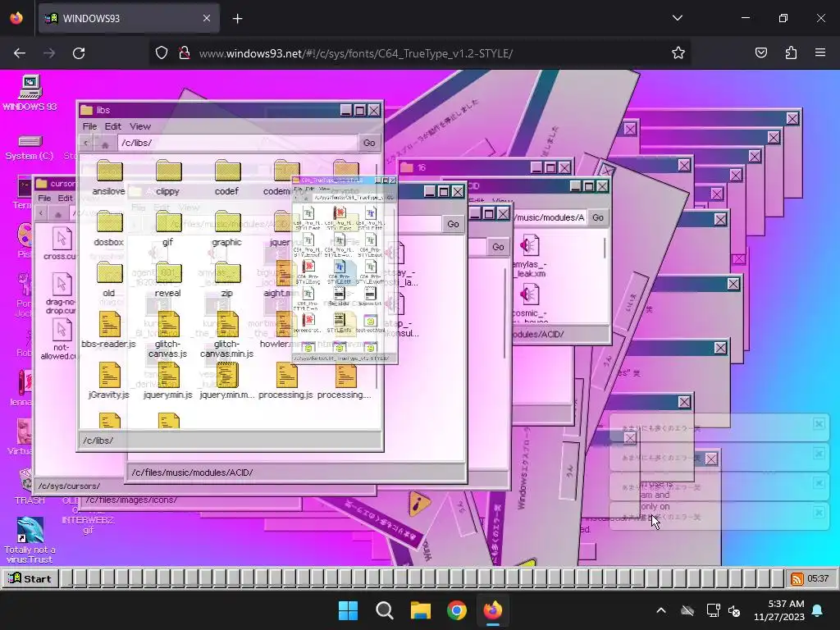Click the 05:37 Windows93 clock

(818, 578)
